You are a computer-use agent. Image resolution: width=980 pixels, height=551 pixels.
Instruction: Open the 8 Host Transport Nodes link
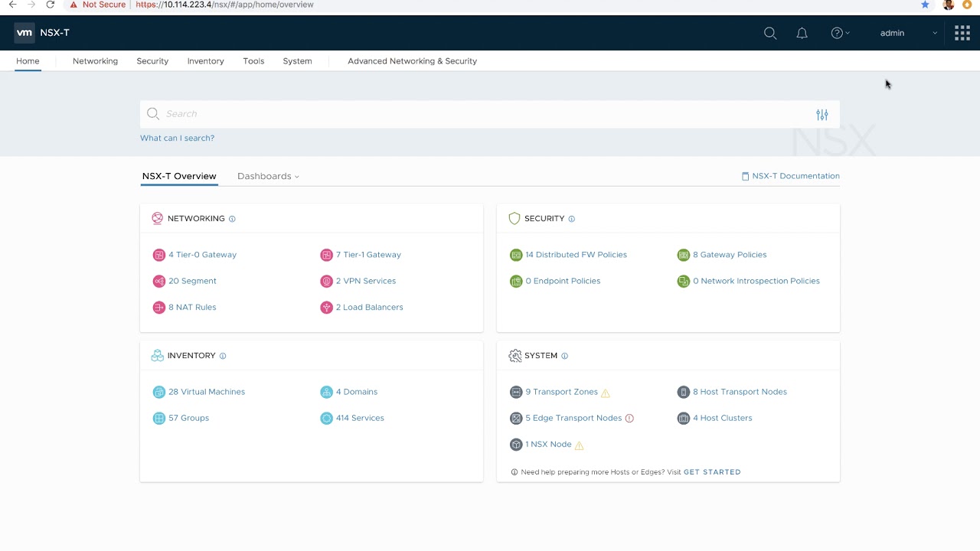[740, 392]
